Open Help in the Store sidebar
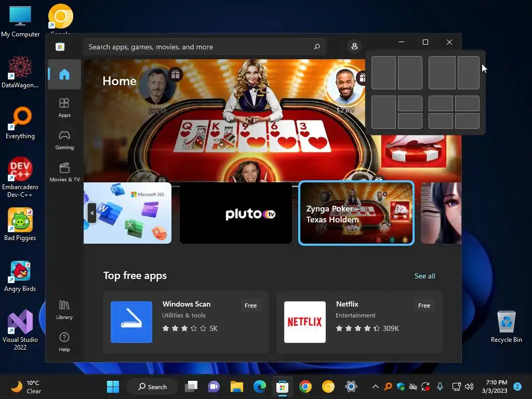The image size is (532, 399). (x=64, y=342)
